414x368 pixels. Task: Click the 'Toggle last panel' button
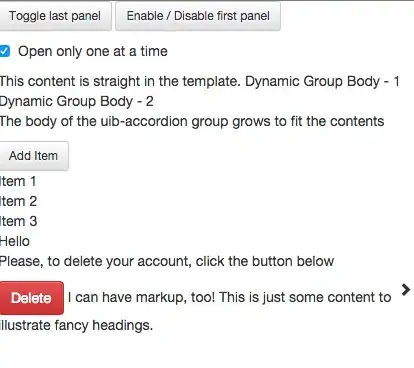pyautogui.click(x=55, y=16)
